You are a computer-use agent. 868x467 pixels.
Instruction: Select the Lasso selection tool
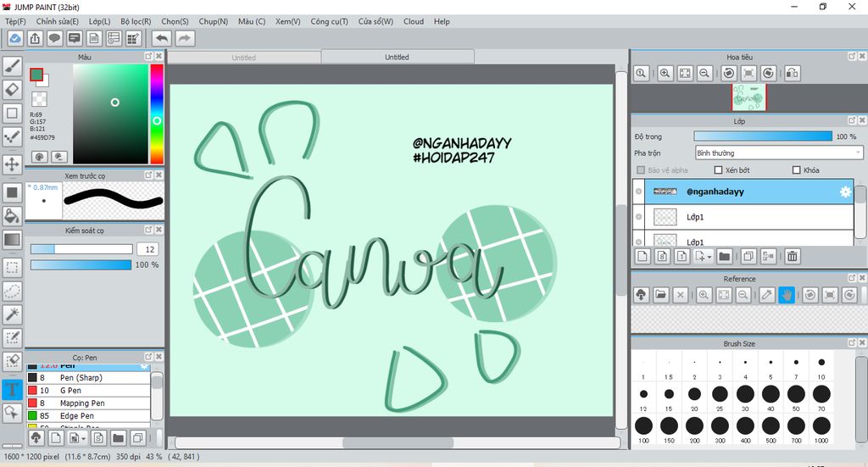(x=12, y=291)
